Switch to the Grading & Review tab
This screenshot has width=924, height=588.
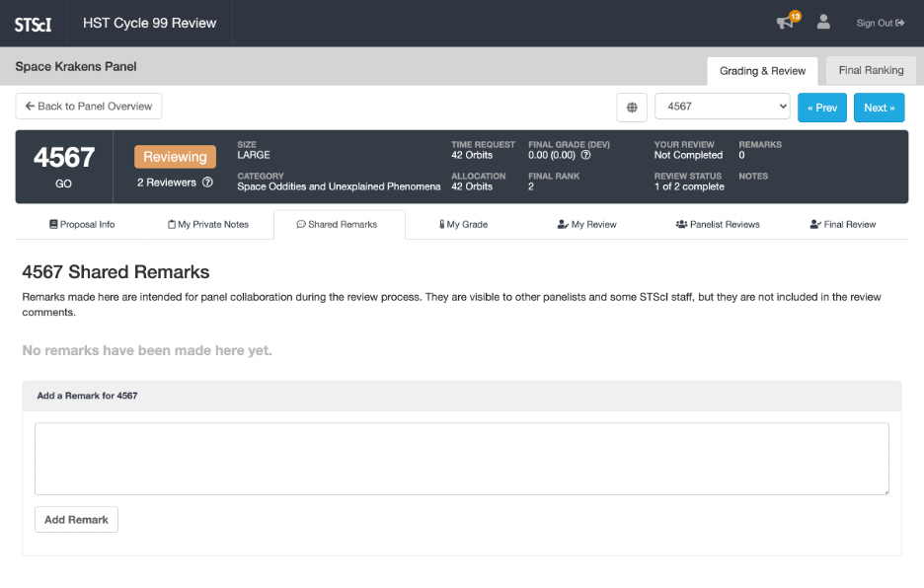[x=762, y=71]
